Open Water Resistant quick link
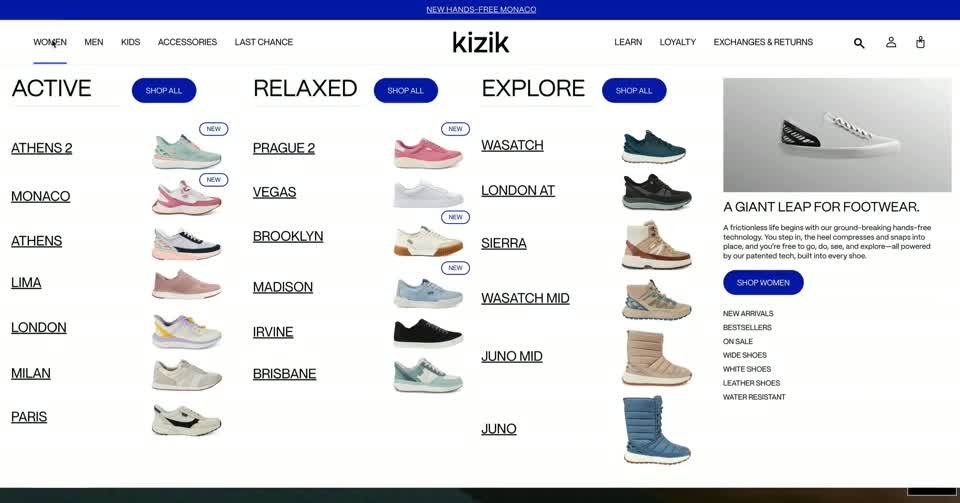The height and width of the screenshot is (503, 960). tap(754, 397)
